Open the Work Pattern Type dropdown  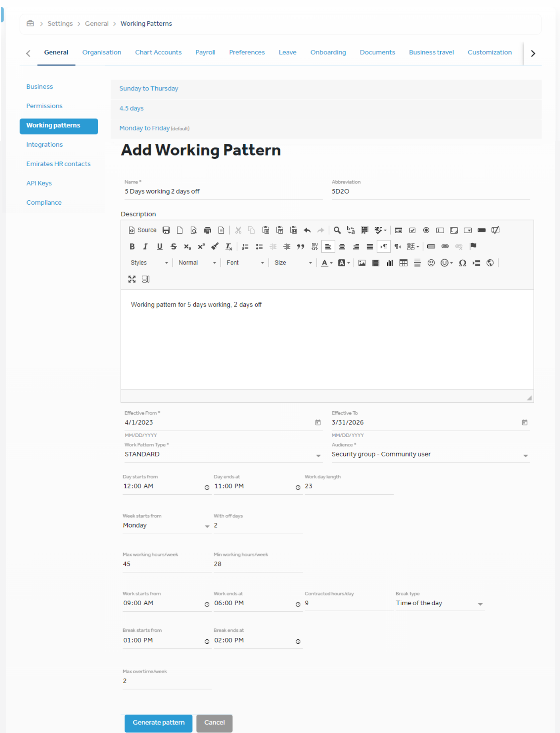pyautogui.click(x=222, y=455)
